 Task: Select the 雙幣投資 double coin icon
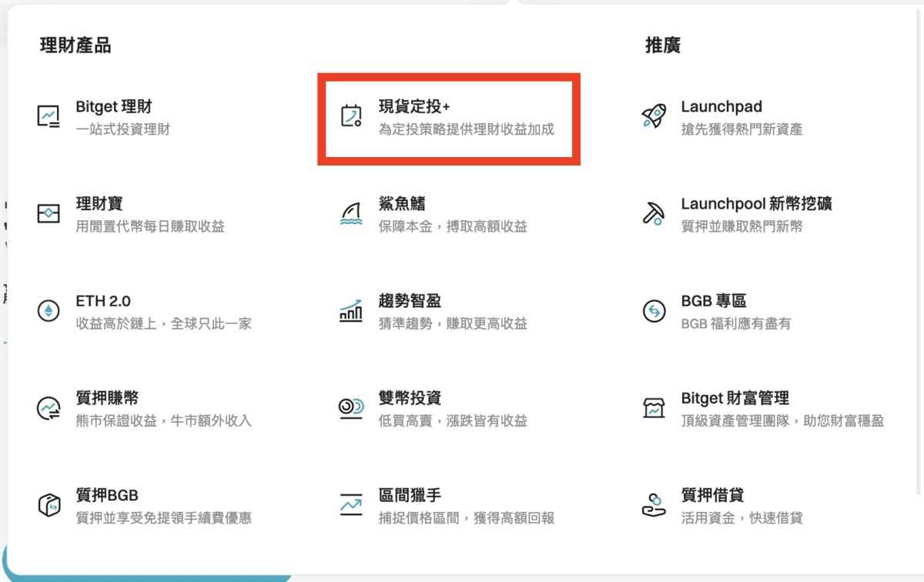[x=350, y=407]
